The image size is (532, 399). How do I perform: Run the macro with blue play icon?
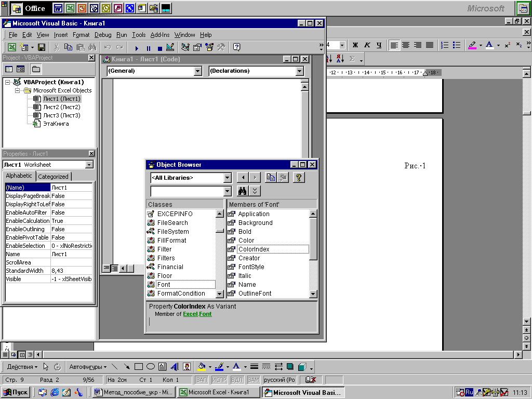tap(137, 48)
